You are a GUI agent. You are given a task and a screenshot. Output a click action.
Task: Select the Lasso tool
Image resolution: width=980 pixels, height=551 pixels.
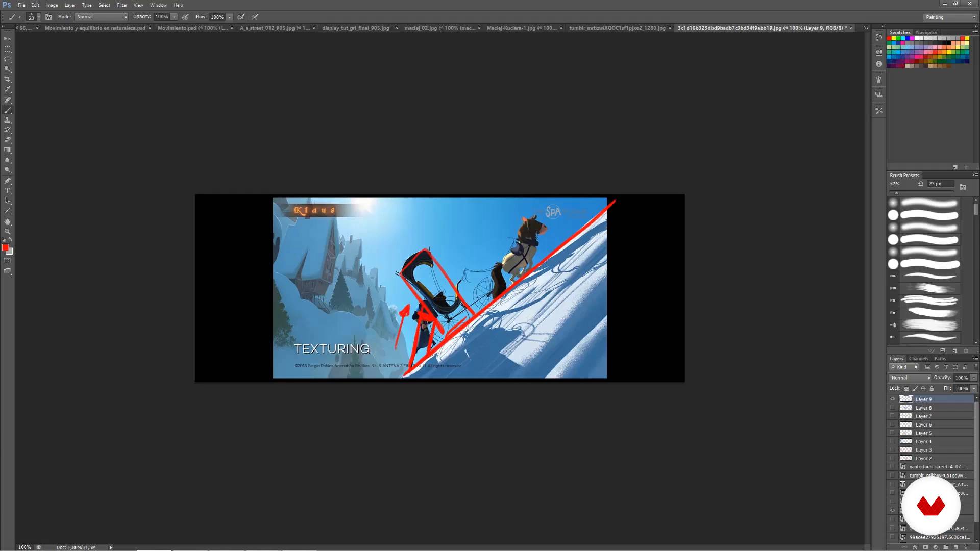coord(7,59)
